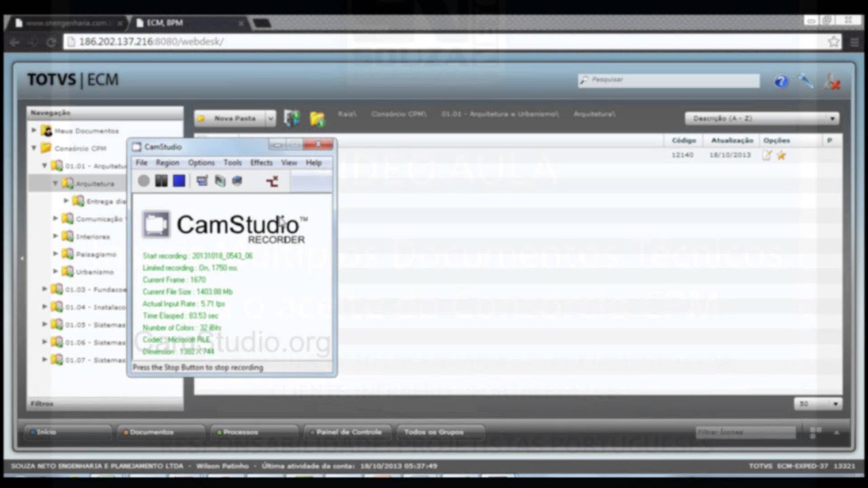Click the CamStudio screen annotations toolbar icon
This screenshot has height=488, width=868.
click(x=202, y=181)
